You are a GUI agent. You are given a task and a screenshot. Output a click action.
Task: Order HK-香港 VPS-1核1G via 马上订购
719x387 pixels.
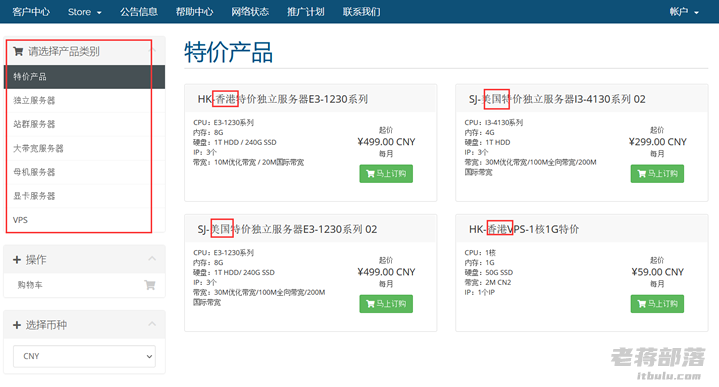pos(657,304)
